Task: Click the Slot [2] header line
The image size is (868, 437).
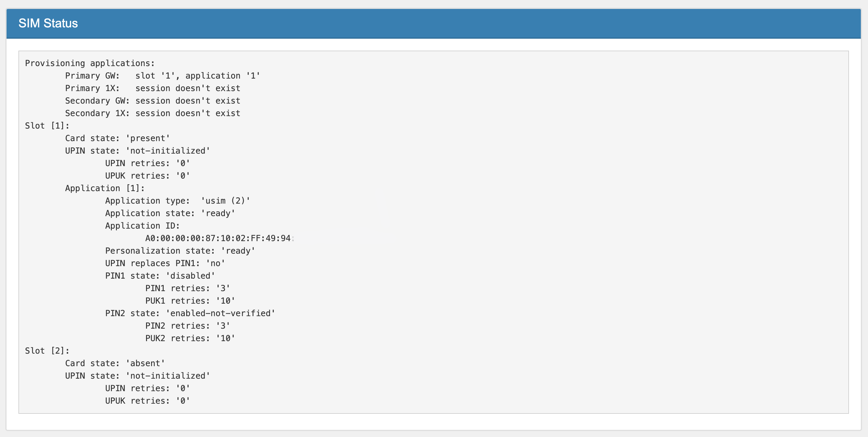Action: coord(47,351)
